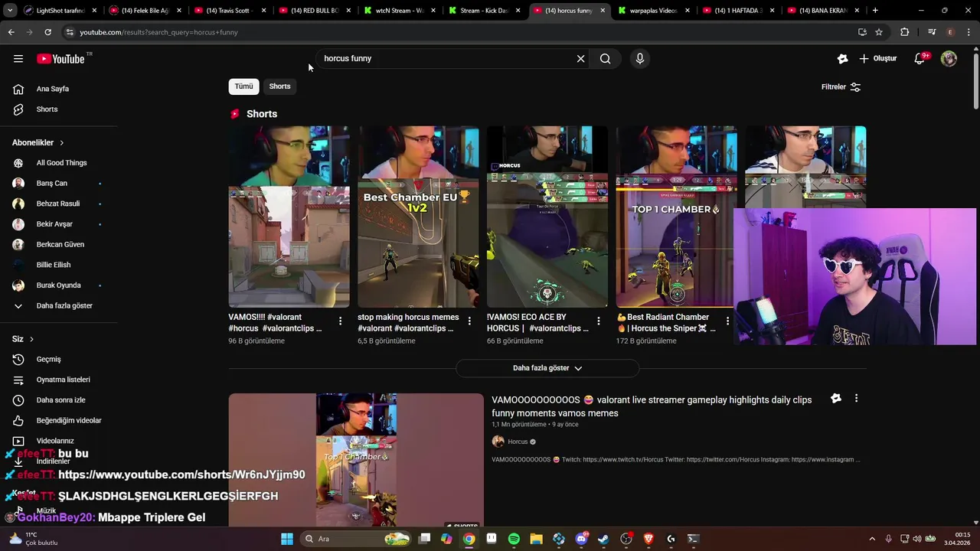
Task: Open the YouTube hamburger guide menu
Action: tap(18, 59)
